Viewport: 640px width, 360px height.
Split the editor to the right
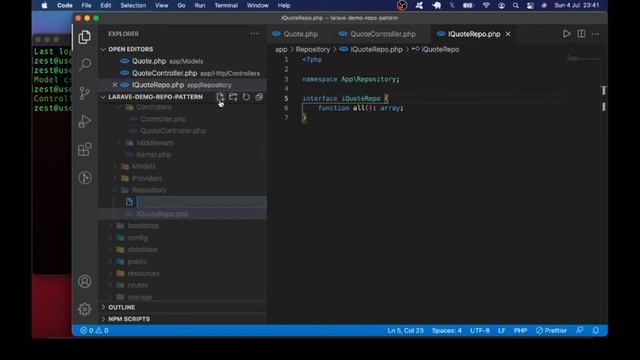[x=581, y=34]
